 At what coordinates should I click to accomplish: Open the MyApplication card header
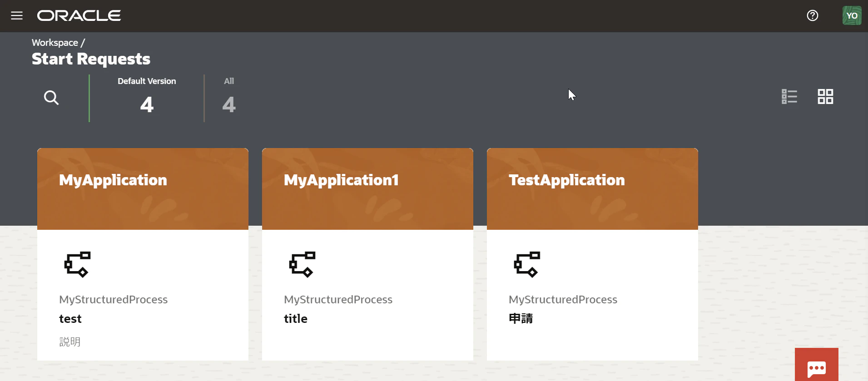coord(143,189)
